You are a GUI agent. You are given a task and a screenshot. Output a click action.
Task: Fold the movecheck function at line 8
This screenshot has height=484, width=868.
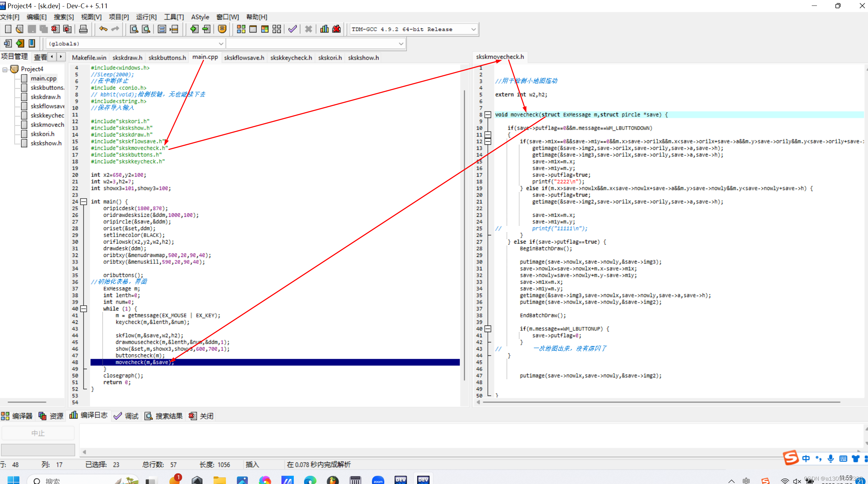click(x=488, y=115)
